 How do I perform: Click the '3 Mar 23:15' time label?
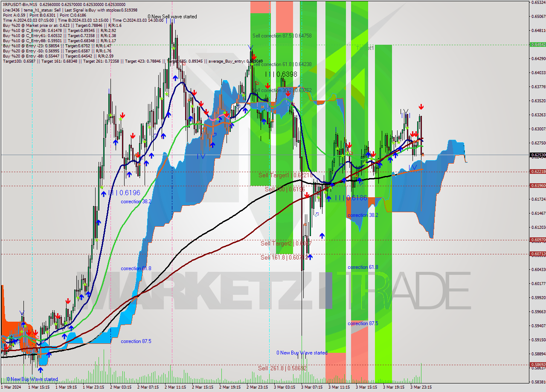421,387
